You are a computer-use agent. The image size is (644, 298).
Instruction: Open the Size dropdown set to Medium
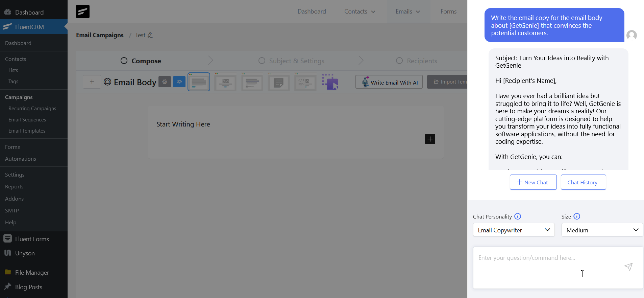coord(602,230)
